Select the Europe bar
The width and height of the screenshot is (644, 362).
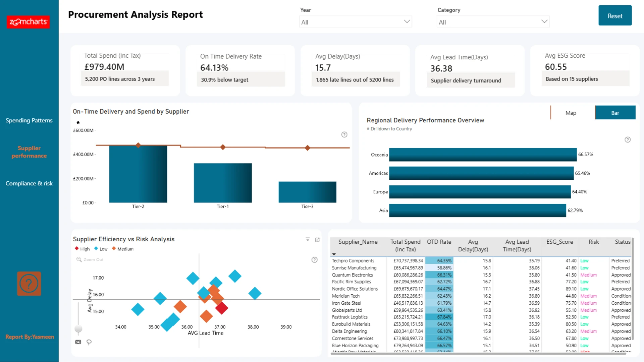click(480, 192)
